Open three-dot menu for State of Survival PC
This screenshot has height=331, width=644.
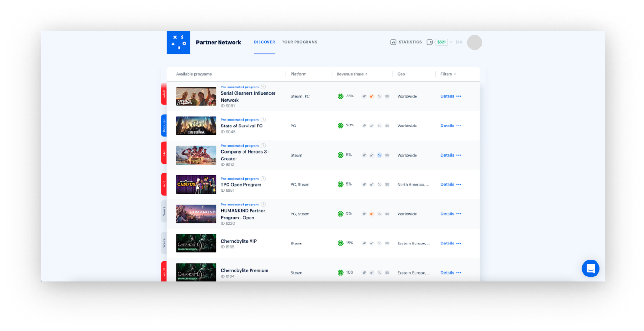(x=459, y=126)
